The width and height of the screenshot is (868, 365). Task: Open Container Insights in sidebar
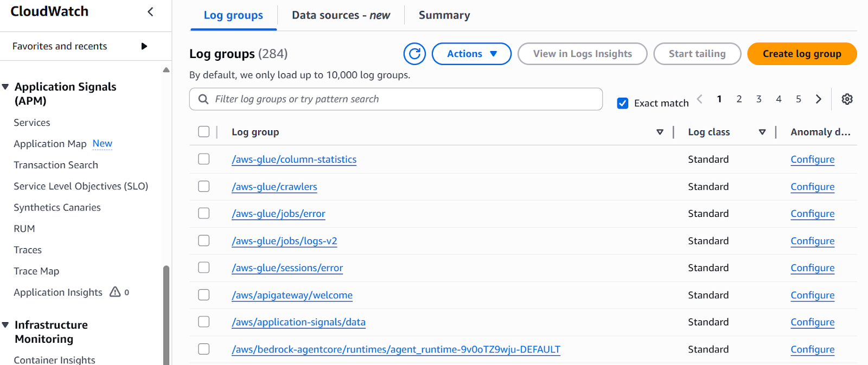point(54,360)
